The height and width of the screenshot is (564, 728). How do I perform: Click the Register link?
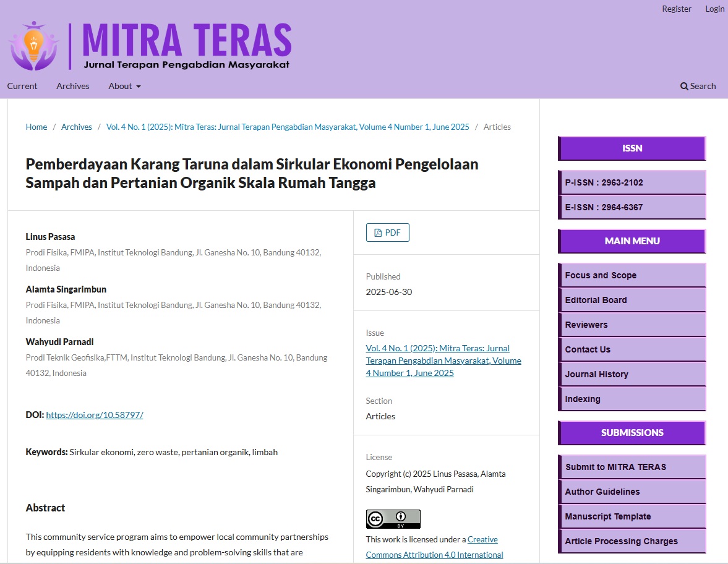click(x=677, y=9)
